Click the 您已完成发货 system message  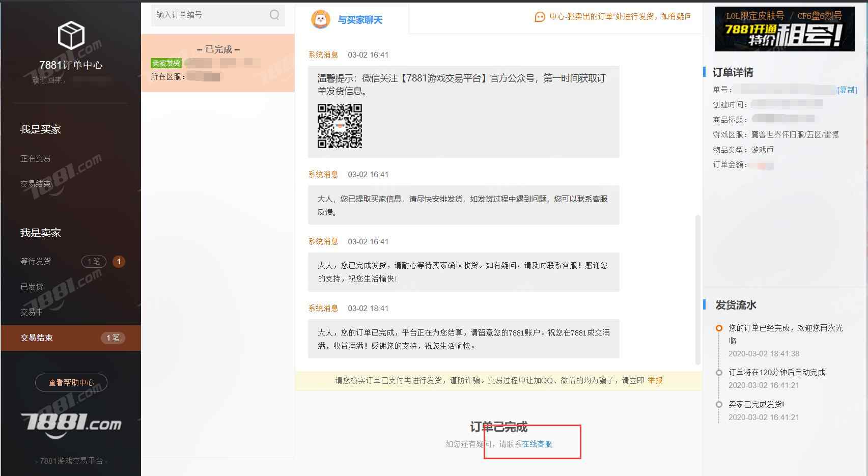click(x=463, y=272)
